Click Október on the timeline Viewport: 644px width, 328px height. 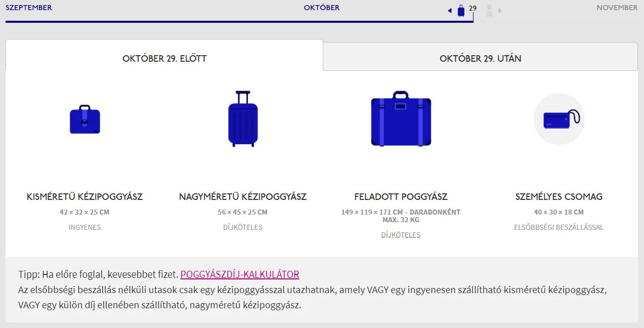322,8
